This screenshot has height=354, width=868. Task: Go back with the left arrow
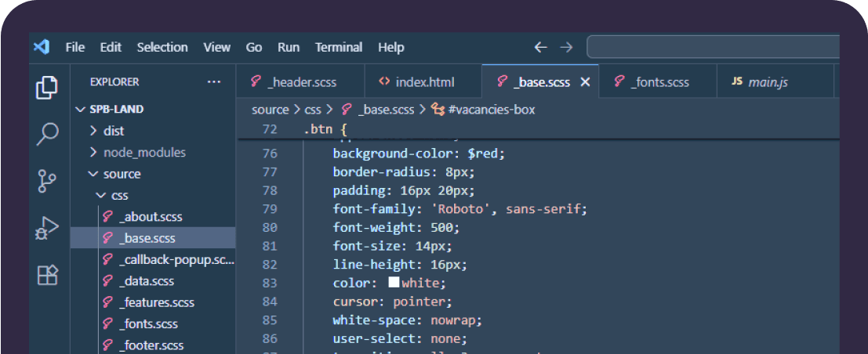pos(540,47)
